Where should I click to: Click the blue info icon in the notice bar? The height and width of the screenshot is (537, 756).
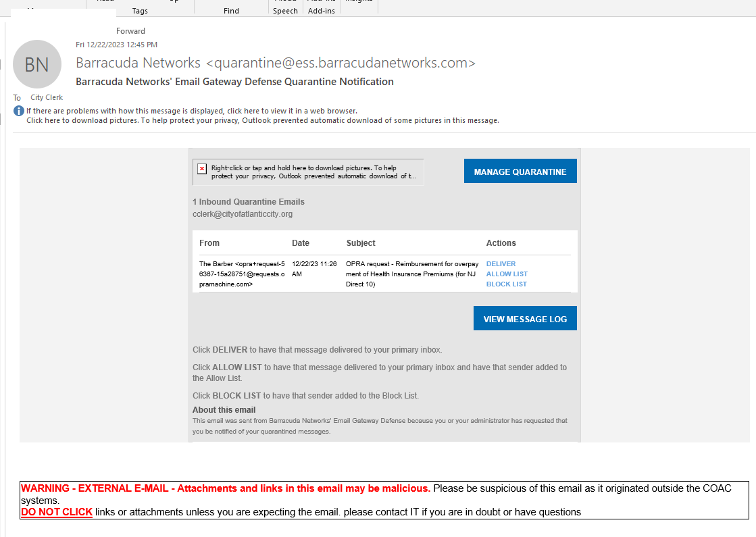[19, 111]
